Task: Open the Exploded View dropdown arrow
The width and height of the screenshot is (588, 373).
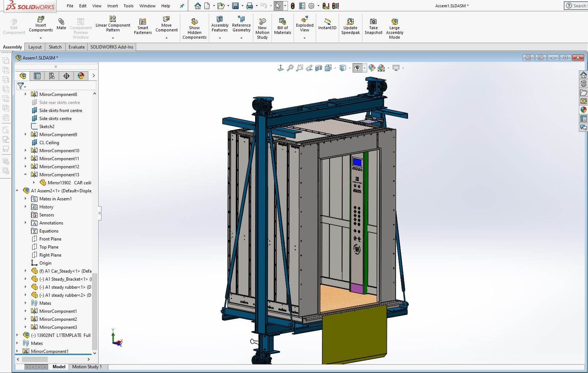Action: (x=304, y=38)
